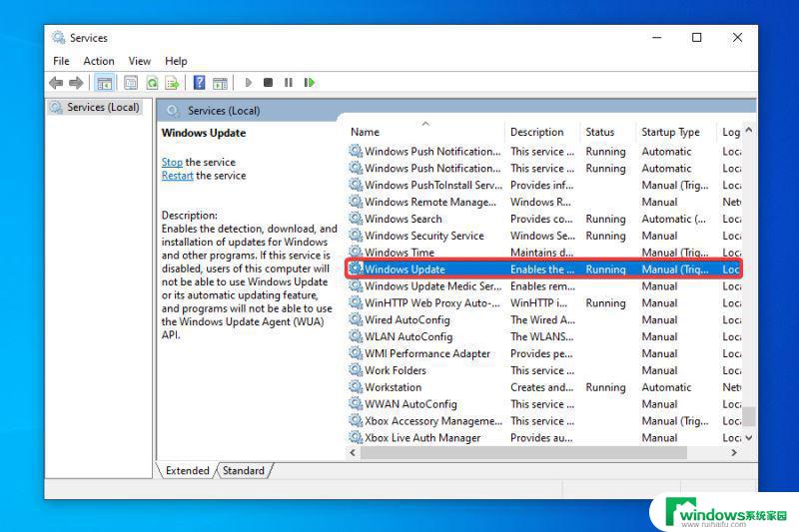The width and height of the screenshot is (799, 532).
Task: Open the View menu
Action: tap(139, 61)
